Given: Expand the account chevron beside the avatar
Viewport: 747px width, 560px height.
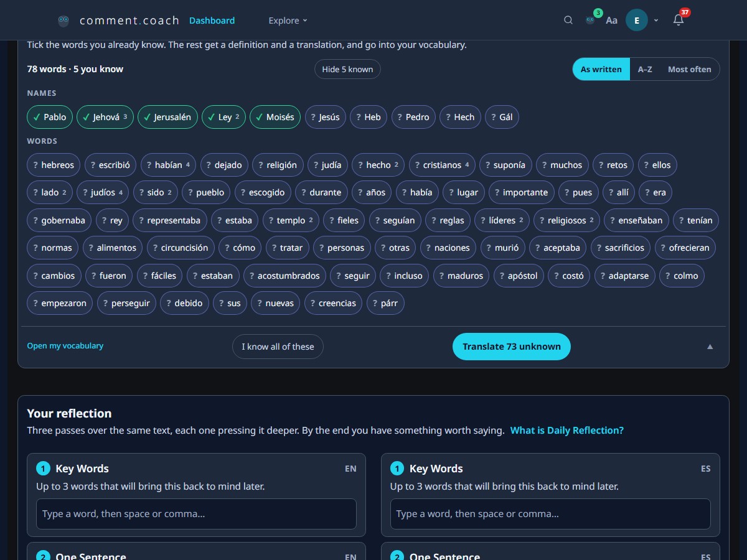Looking at the screenshot, I should [656, 21].
